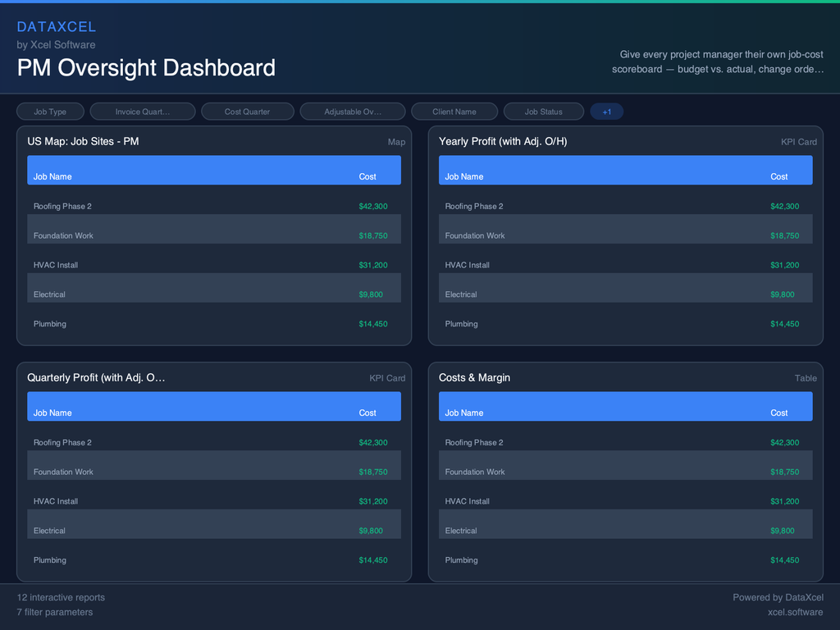The width and height of the screenshot is (840, 630).
Task: Open the Job Type filter
Action: [x=50, y=111]
